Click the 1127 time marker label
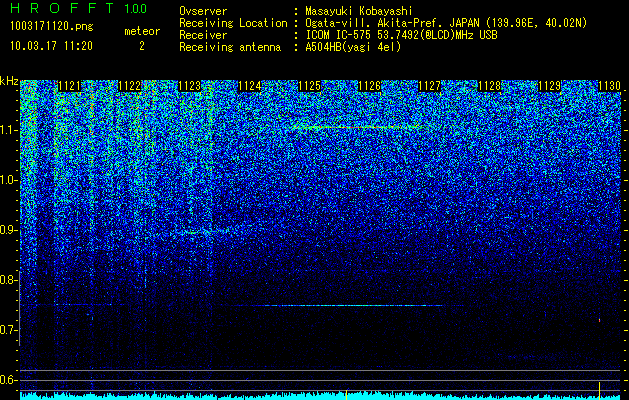The width and height of the screenshot is (629, 400). 430,86
